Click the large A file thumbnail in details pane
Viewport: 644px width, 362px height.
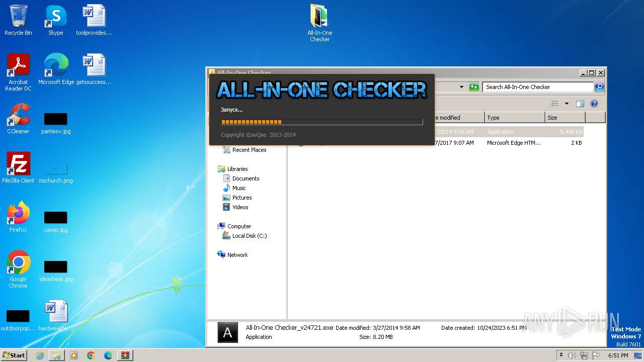tap(227, 332)
